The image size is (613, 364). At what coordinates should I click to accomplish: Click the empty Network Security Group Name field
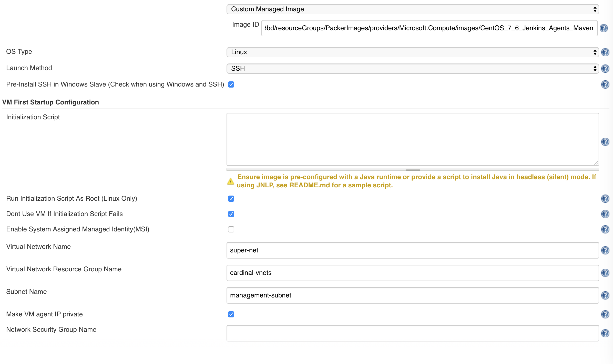(413, 333)
